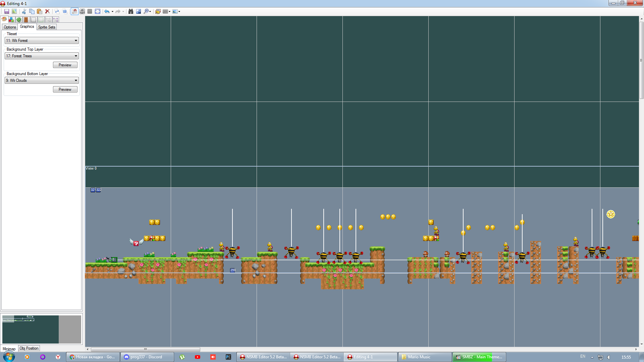Image resolution: width=644 pixels, height=362 pixels.
Task: Open the Objects tab with colored blocks
Action: pyautogui.click(x=11, y=20)
